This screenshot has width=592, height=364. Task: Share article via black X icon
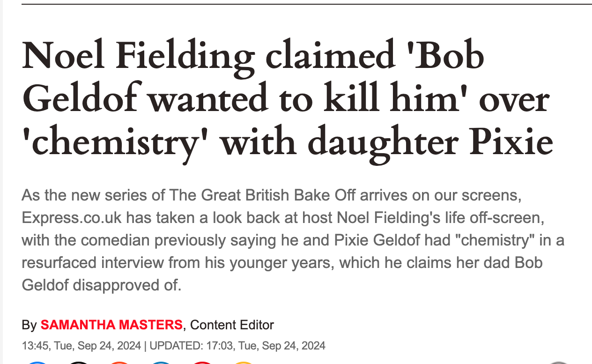pyautogui.click(x=79, y=363)
